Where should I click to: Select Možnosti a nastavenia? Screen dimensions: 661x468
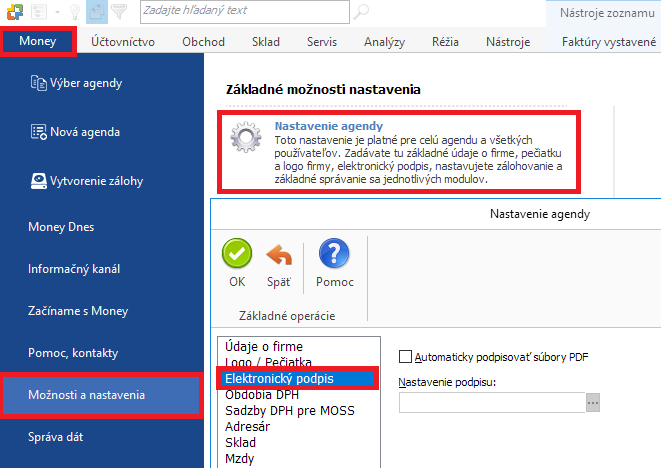click(101, 395)
